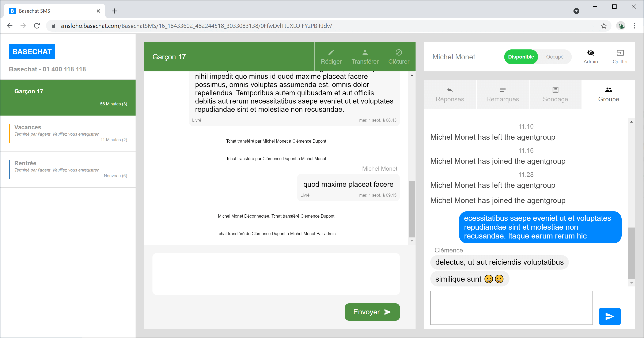
Task: Reload the page
Action: tap(37, 26)
